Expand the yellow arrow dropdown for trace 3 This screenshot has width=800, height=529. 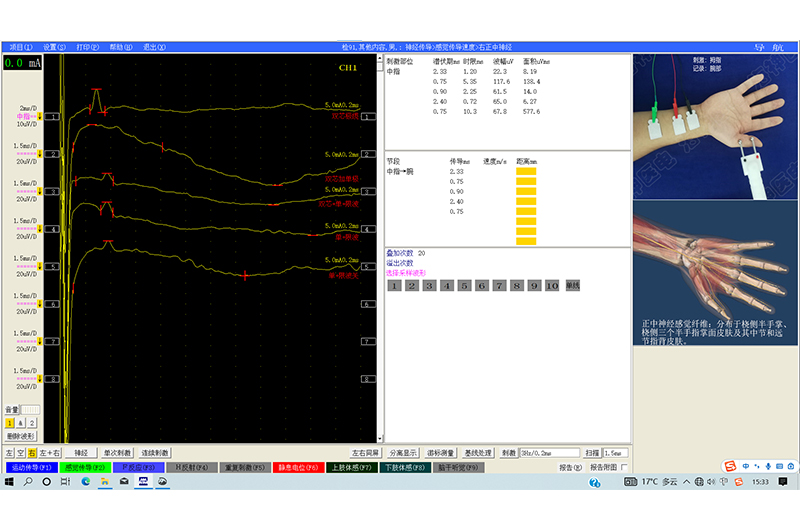click(x=40, y=193)
